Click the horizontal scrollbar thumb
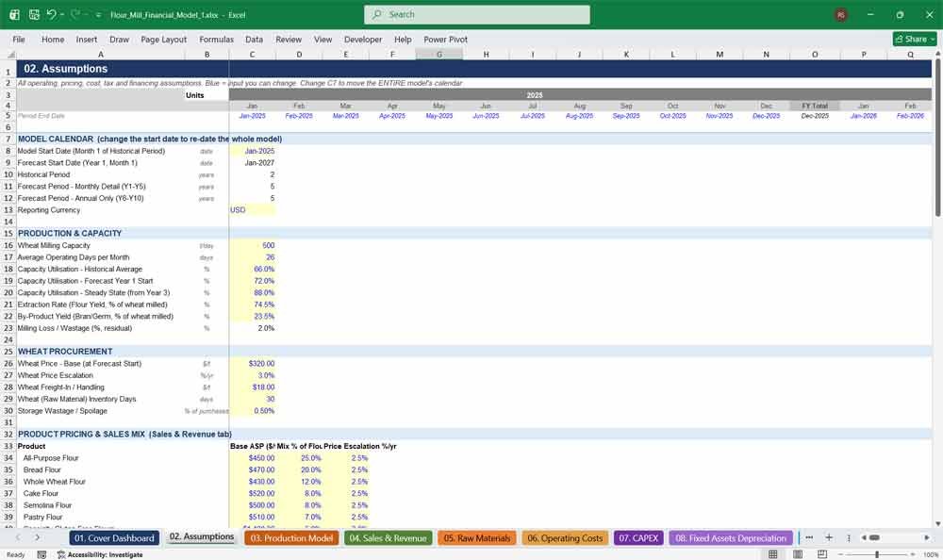This screenshot has height=560, width=943. pyautogui.click(x=874, y=537)
